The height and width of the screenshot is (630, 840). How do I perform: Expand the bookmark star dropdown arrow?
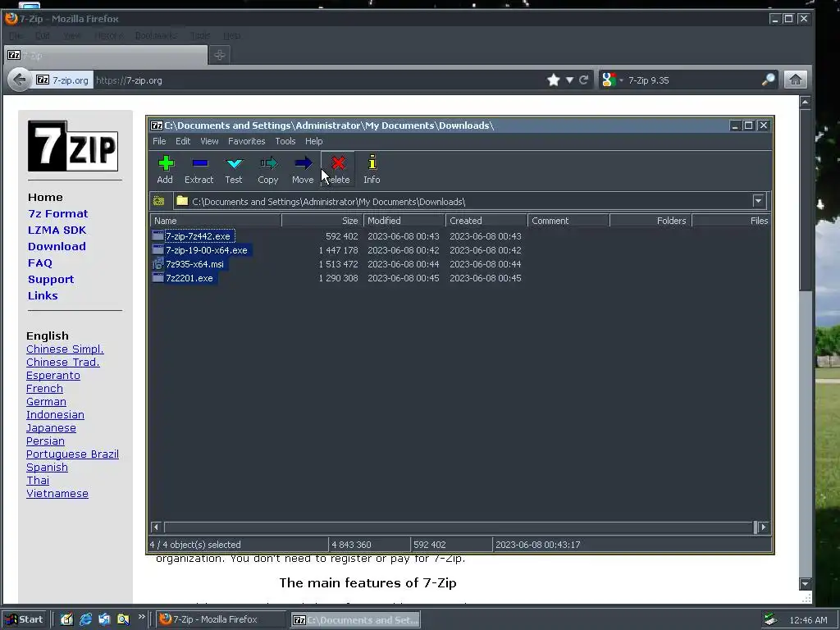569,80
